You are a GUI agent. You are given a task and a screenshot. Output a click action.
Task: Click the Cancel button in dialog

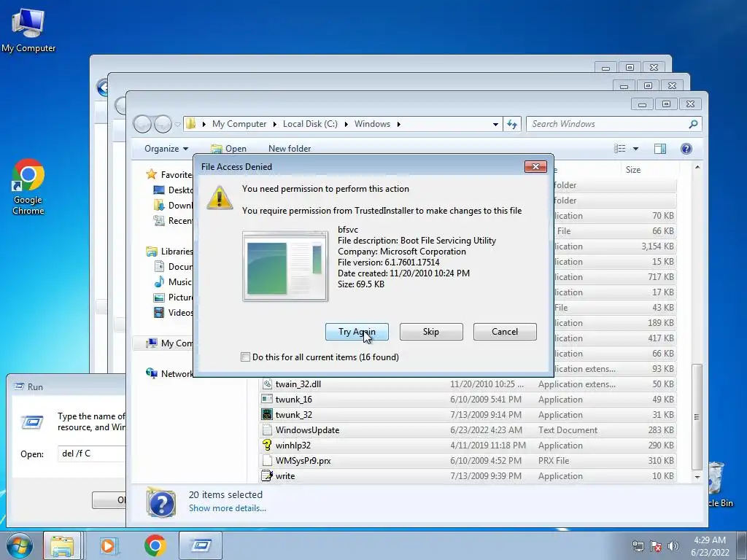pos(505,332)
